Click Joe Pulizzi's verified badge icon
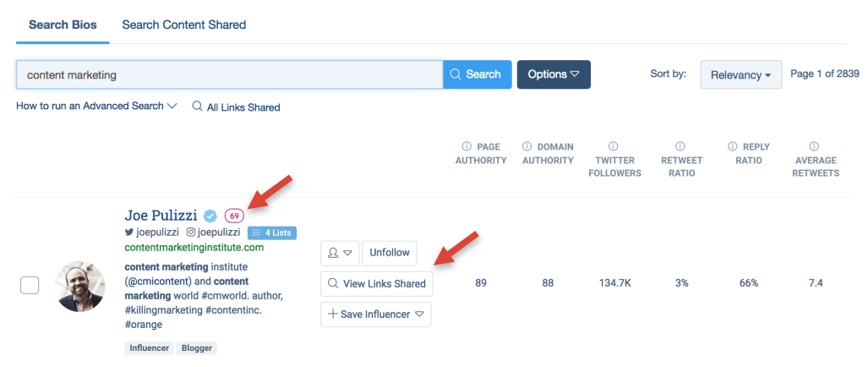 (210, 216)
